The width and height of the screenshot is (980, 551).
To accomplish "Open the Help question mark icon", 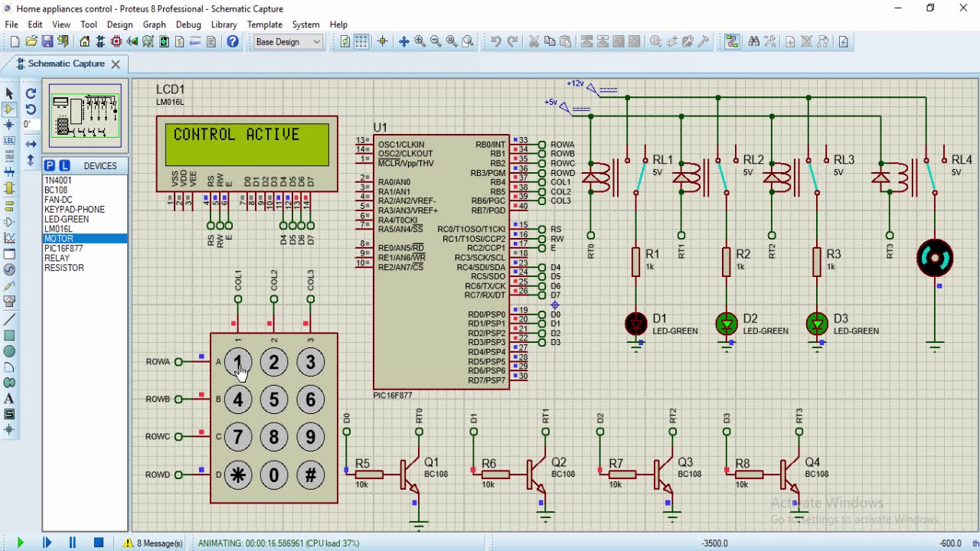I will pos(233,41).
